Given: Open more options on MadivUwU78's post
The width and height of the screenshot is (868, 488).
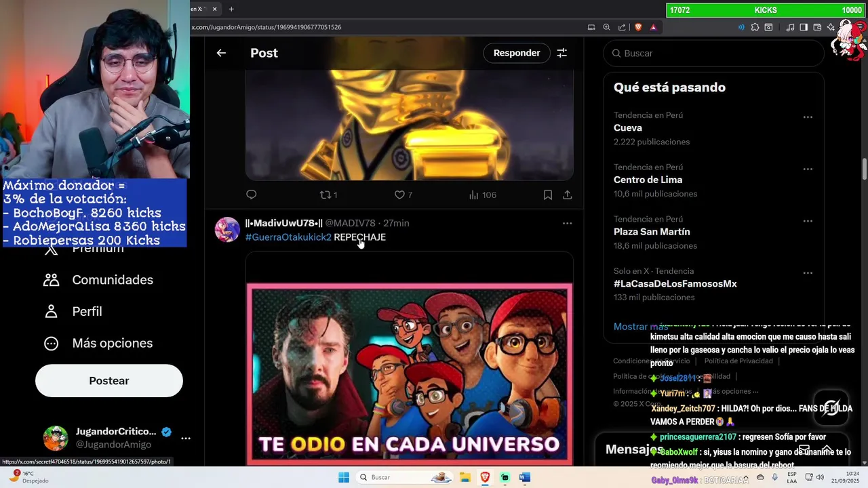Looking at the screenshot, I should 568,223.
